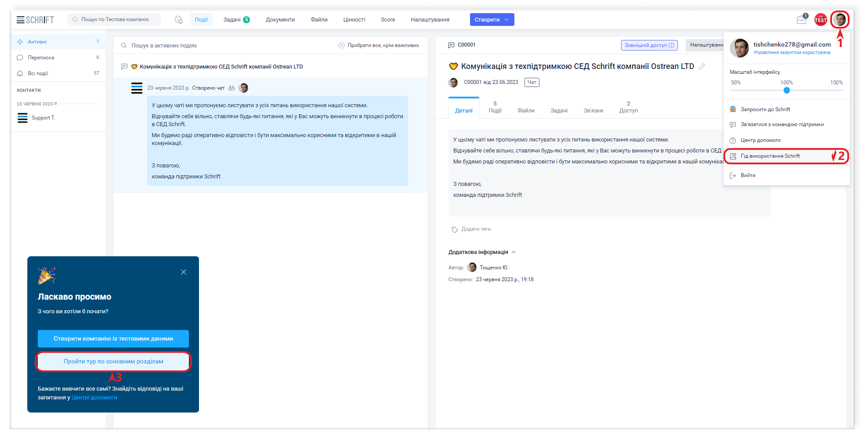868x442 pixels.
Task: Click Створити компанію із тестовими даними
Action: pos(113,339)
